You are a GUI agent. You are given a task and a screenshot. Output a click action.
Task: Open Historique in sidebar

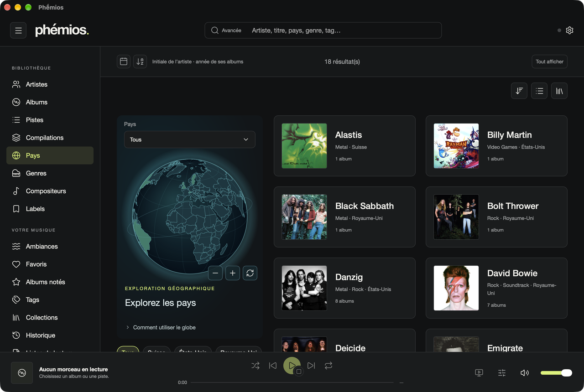[50, 335]
